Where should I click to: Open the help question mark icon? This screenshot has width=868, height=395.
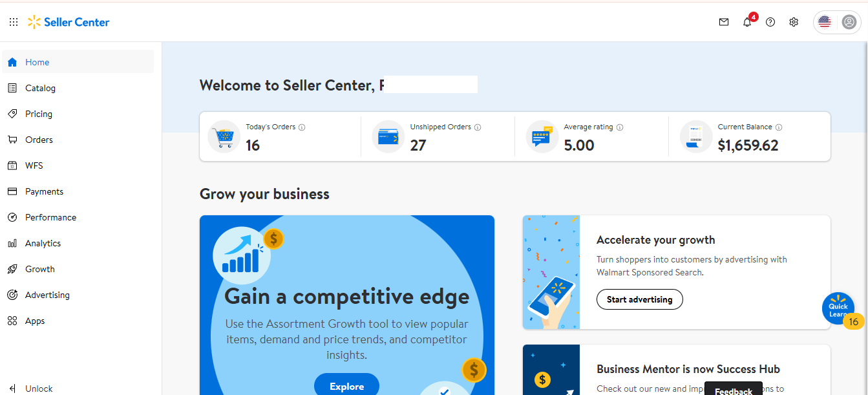[770, 22]
